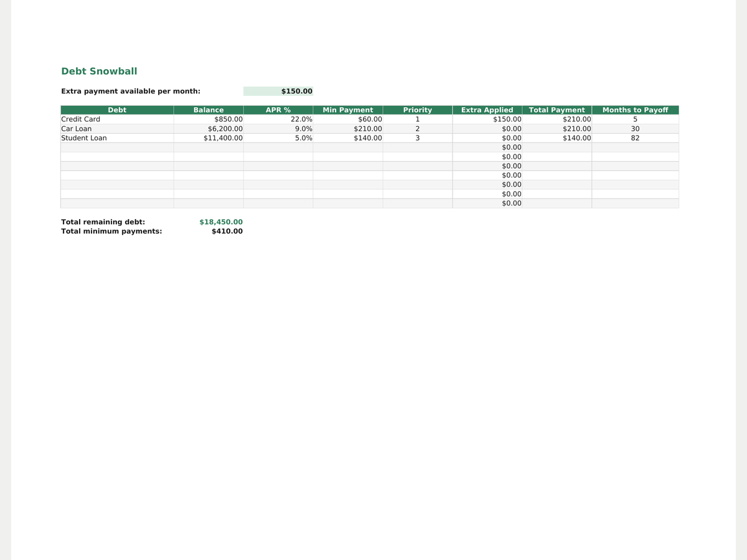
Task: Click Car Loan's priority value 2
Action: pos(418,129)
